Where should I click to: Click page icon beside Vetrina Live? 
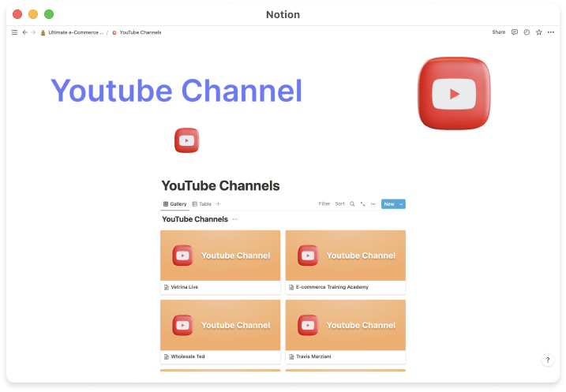167,287
